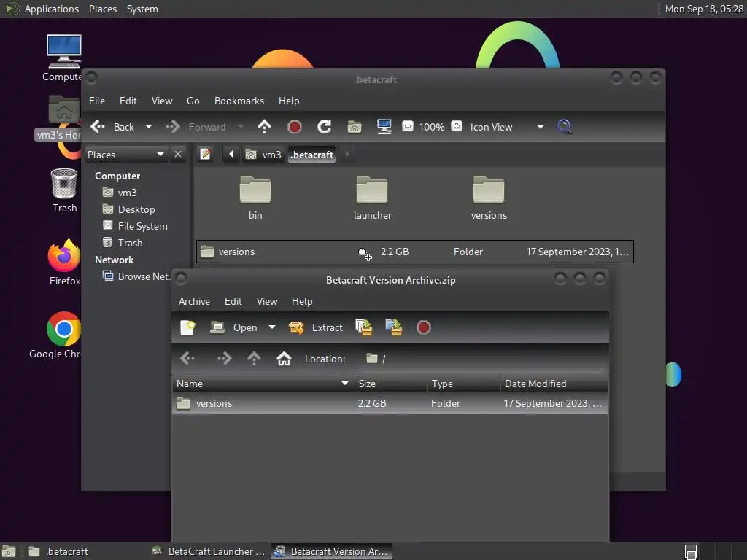The height and width of the screenshot is (560, 747).
Task: Zoom out with the minus icon
Action: click(407, 127)
